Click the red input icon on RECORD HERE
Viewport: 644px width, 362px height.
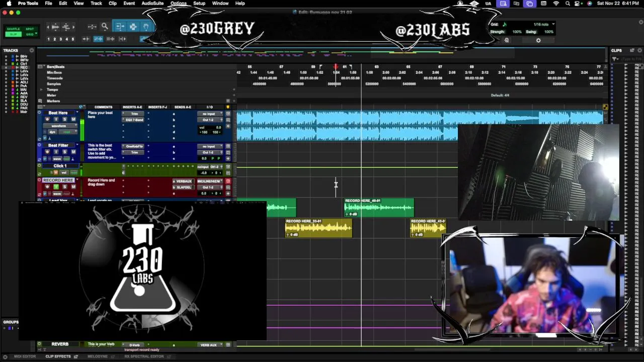(x=228, y=182)
